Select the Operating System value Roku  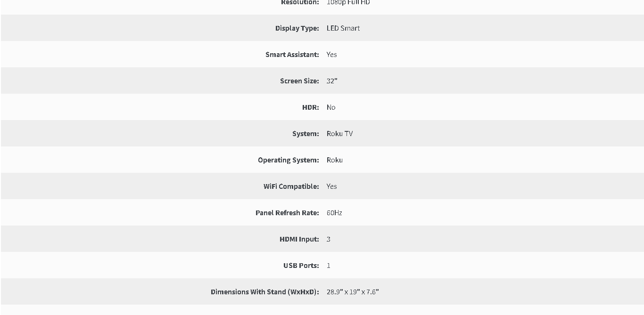[335, 160]
